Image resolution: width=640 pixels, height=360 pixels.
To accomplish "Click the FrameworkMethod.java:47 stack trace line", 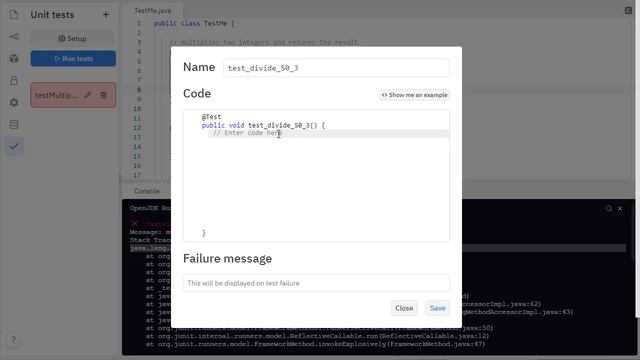I will coord(316,344).
